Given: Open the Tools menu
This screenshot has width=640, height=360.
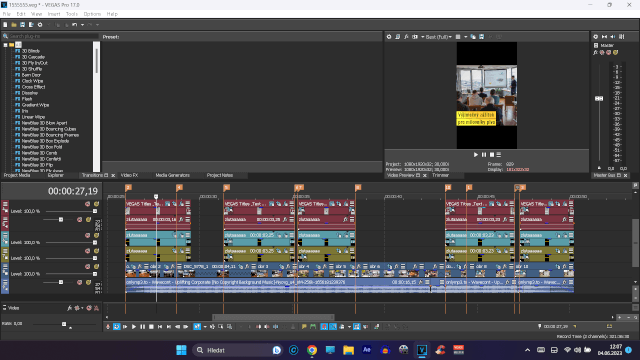Looking at the screenshot, I should [72, 14].
